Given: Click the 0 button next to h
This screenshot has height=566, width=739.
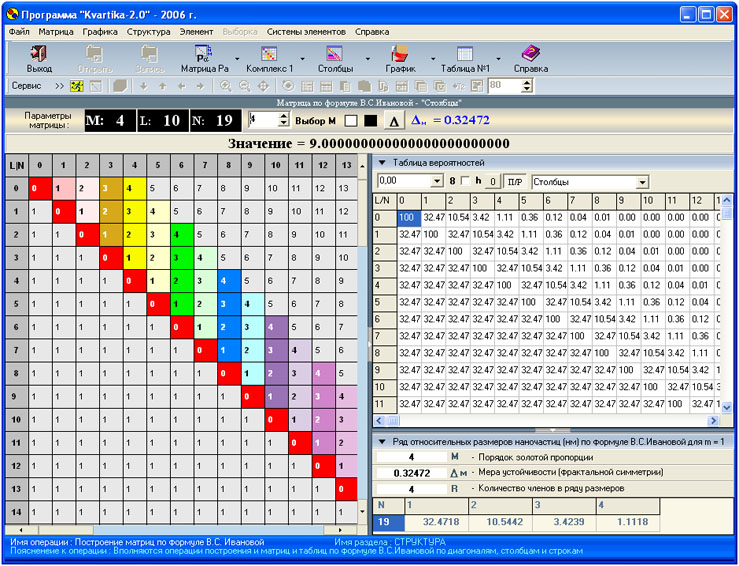Looking at the screenshot, I should (493, 182).
